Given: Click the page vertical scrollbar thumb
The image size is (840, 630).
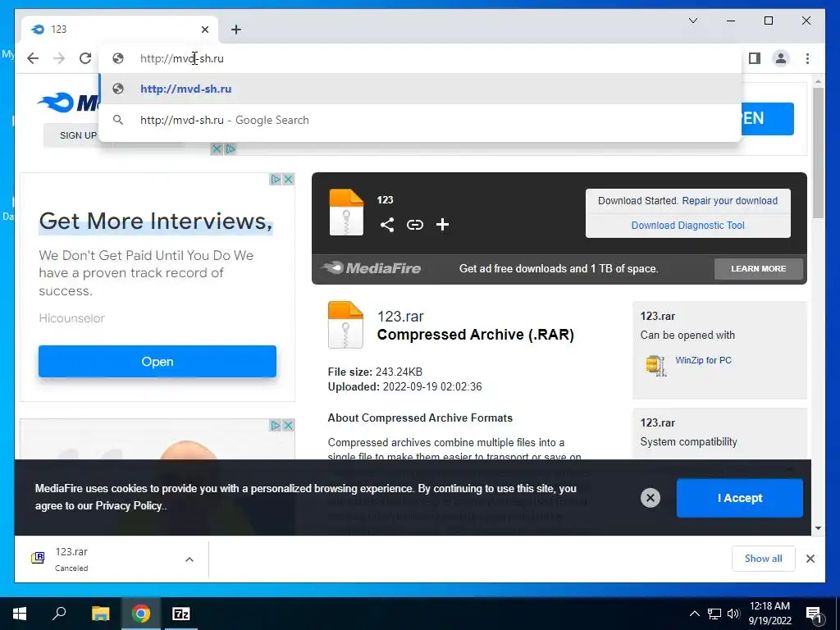Looking at the screenshot, I should point(818,153).
